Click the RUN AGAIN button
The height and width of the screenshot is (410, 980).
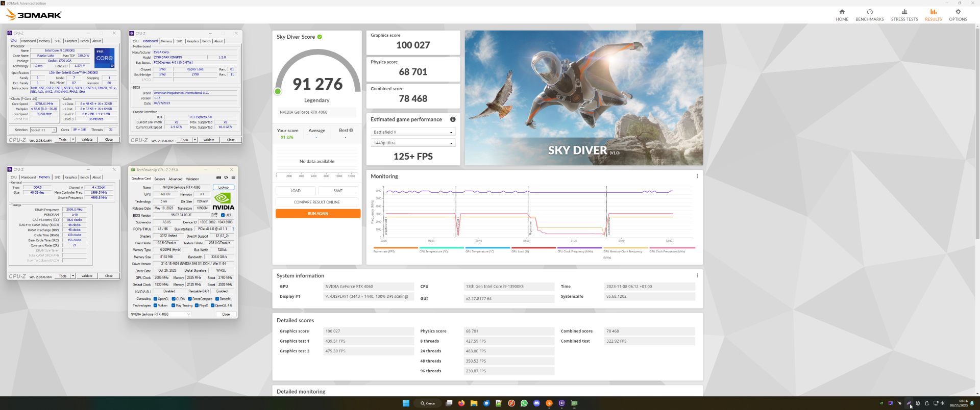click(x=318, y=214)
